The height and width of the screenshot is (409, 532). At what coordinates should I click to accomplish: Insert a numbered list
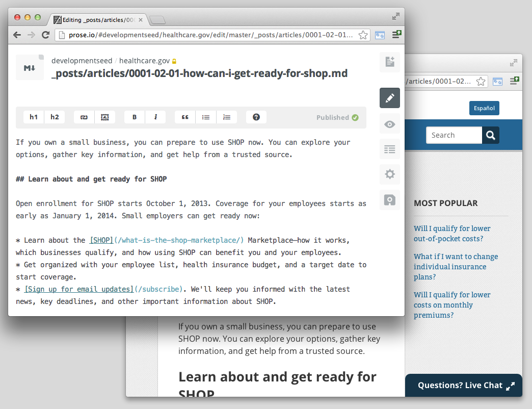[227, 117]
